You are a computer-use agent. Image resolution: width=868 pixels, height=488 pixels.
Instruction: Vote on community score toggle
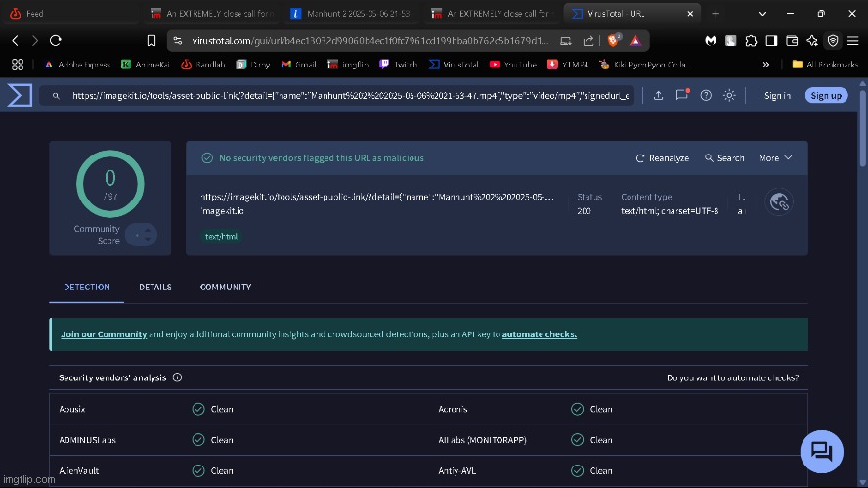point(142,235)
